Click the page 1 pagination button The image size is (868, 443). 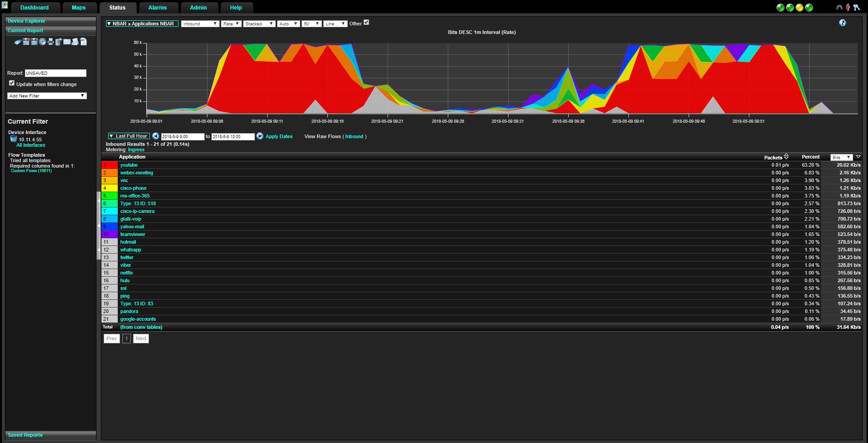[127, 338]
